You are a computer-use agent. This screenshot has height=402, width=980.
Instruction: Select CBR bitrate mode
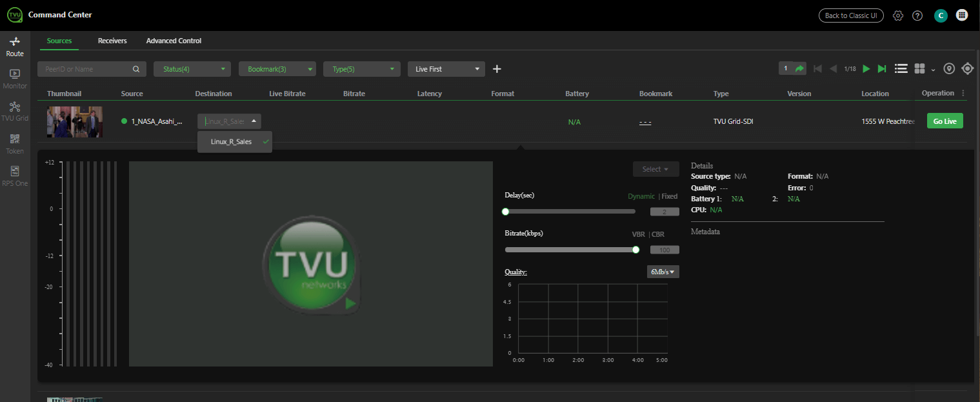point(658,234)
